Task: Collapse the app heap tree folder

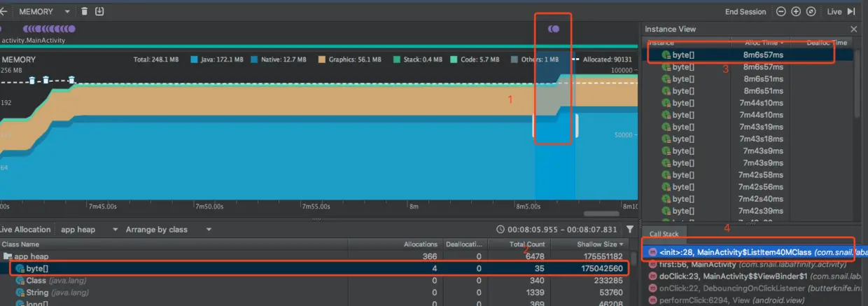Action: pos(9,257)
